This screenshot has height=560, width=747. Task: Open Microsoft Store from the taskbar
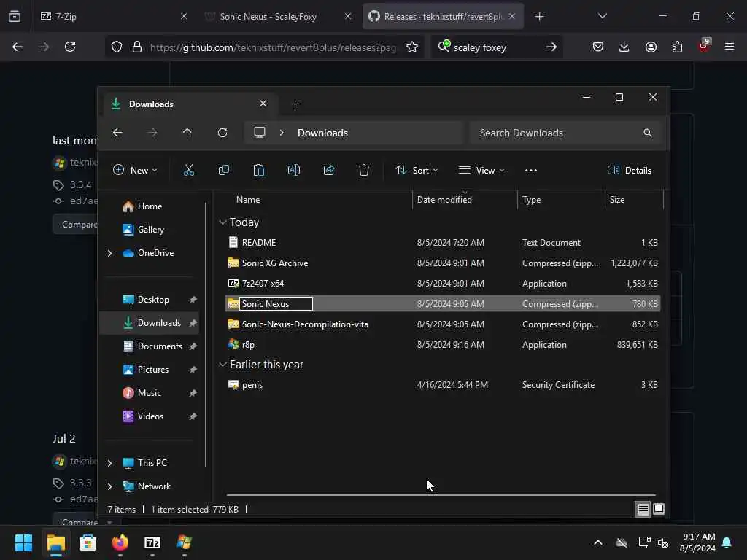point(88,542)
